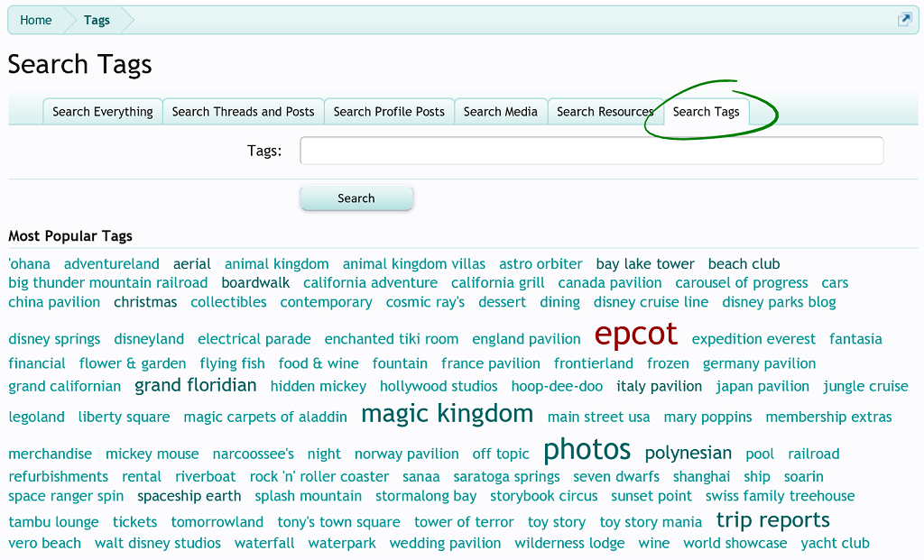The height and width of the screenshot is (560, 924).
Task: Select the grand floridian tag
Action: coord(195,384)
